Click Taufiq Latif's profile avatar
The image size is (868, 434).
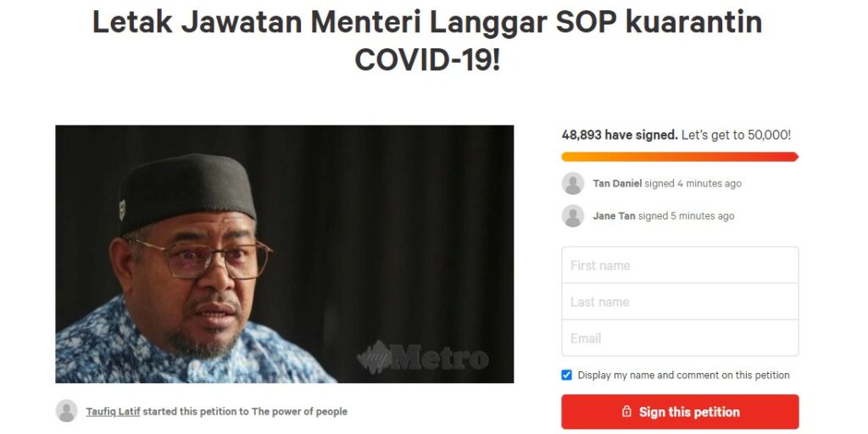(x=66, y=411)
